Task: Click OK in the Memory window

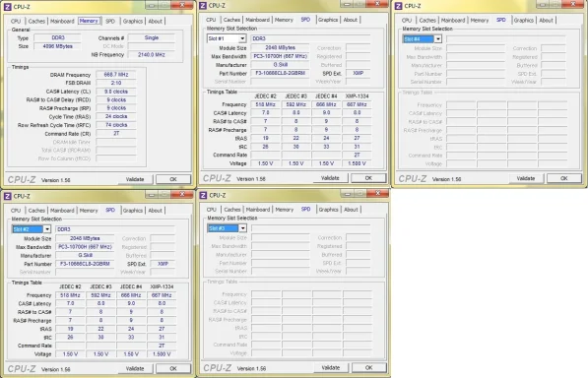Action: [173, 179]
